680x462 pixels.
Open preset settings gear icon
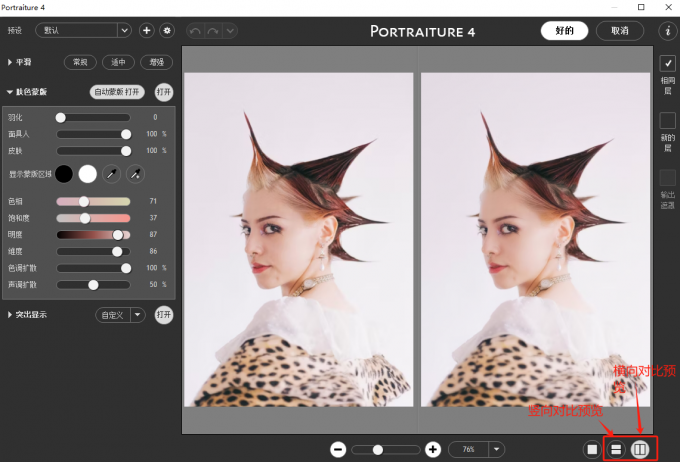pyautogui.click(x=167, y=30)
